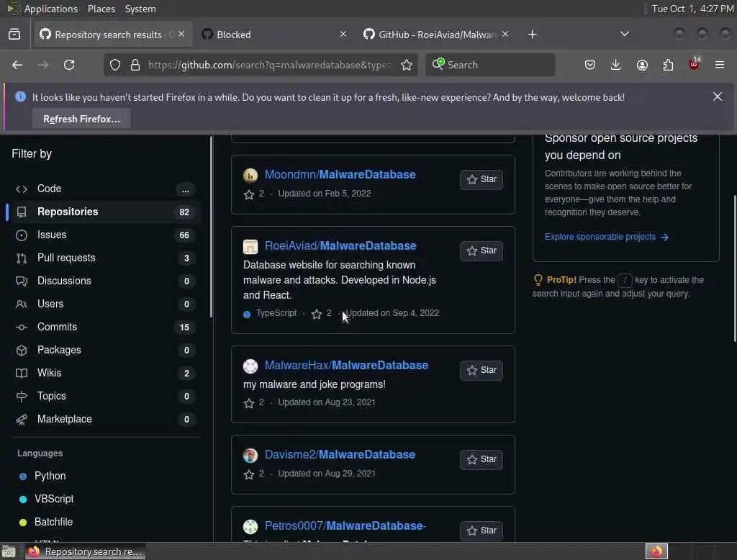Filter results by Packages
This screenshot has height=560, width=737.
104,351
